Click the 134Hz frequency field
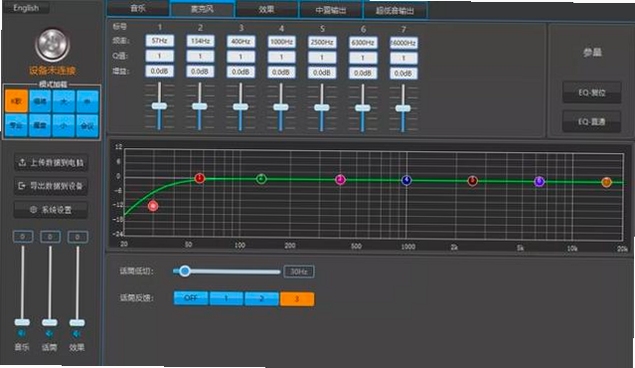The width and height of the screenshot is (635, 368). pyautogui.click(x=200, y=41)
